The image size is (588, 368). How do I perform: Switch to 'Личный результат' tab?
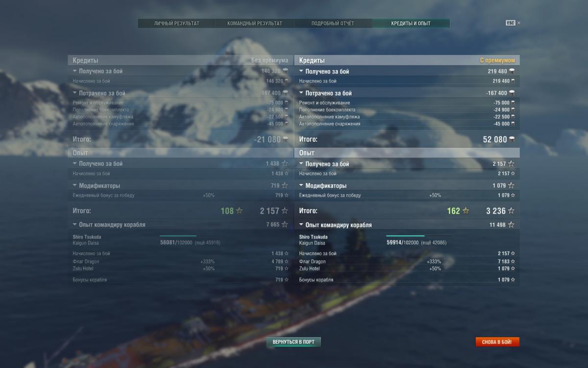tap(177, 23)
